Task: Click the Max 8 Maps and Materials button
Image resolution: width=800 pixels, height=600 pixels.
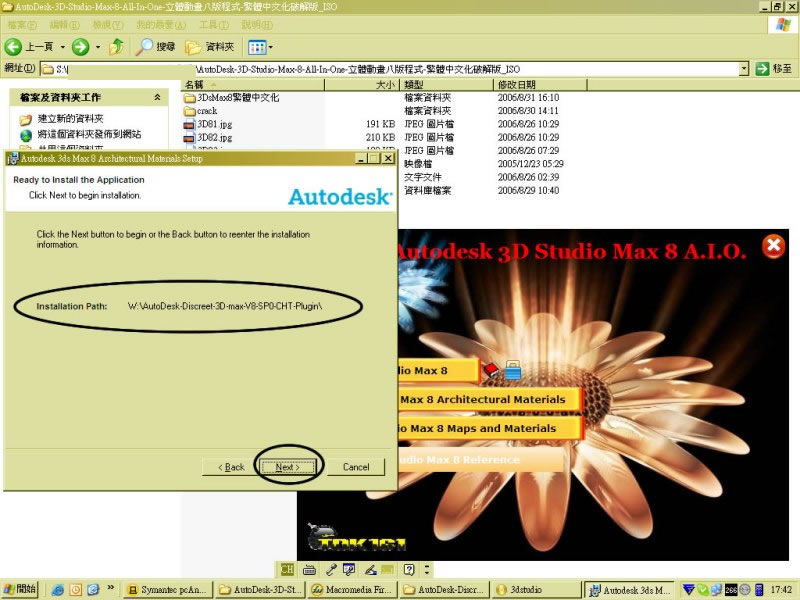Action: point(490,429)
